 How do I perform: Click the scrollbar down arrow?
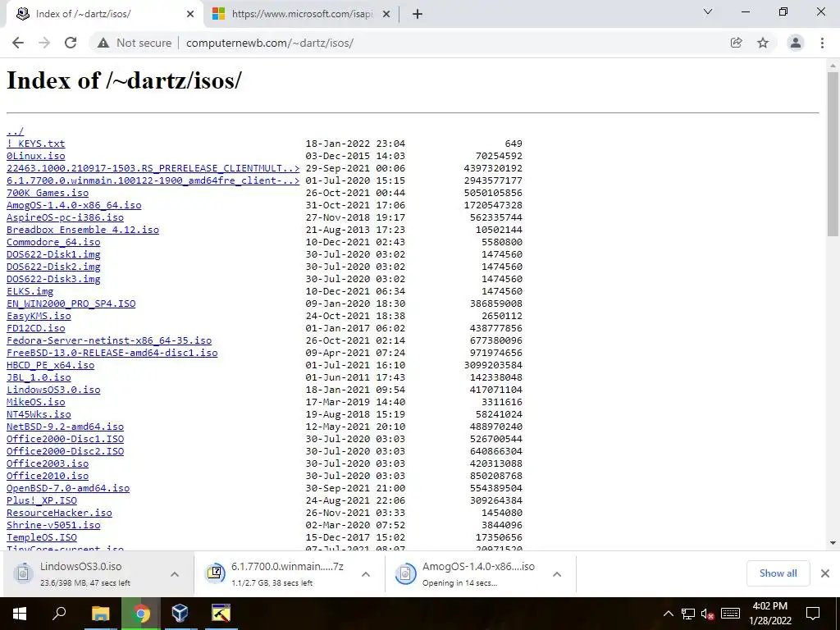point(833,543)
